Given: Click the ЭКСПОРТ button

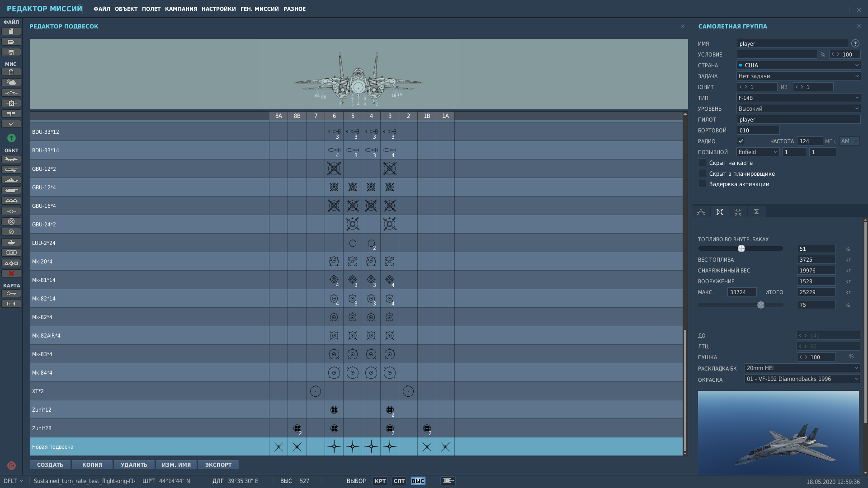Looking at the screenshot, I should pyautogui.click(x=218, y=465).
